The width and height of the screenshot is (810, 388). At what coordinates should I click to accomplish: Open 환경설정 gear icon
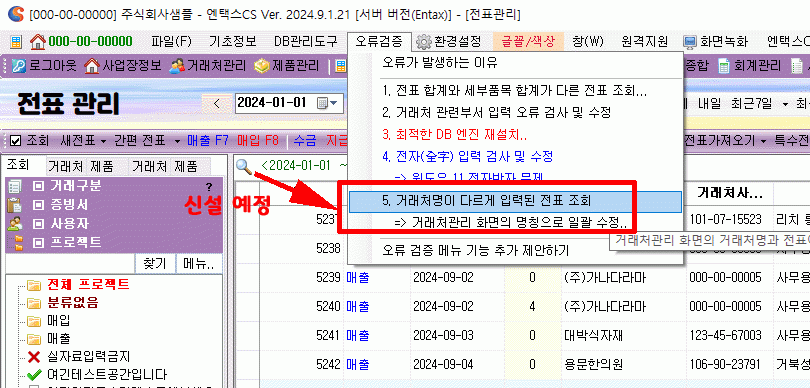(424, 41)
